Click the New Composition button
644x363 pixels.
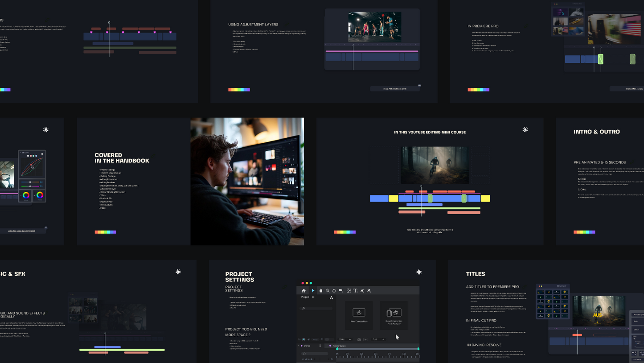click(359, 315)
